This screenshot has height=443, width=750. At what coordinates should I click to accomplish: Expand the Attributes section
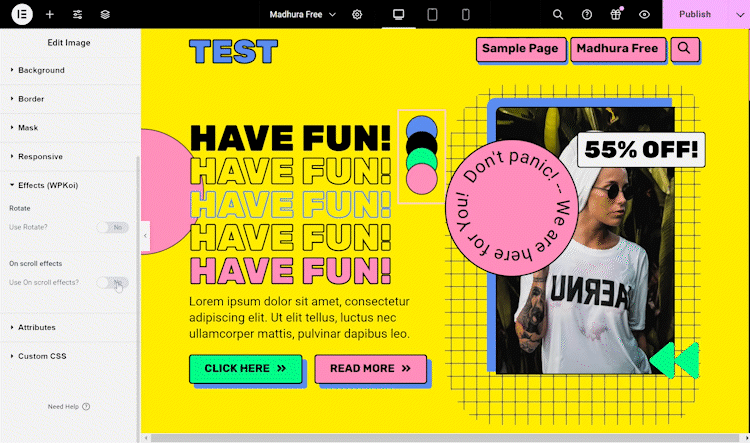70,327
